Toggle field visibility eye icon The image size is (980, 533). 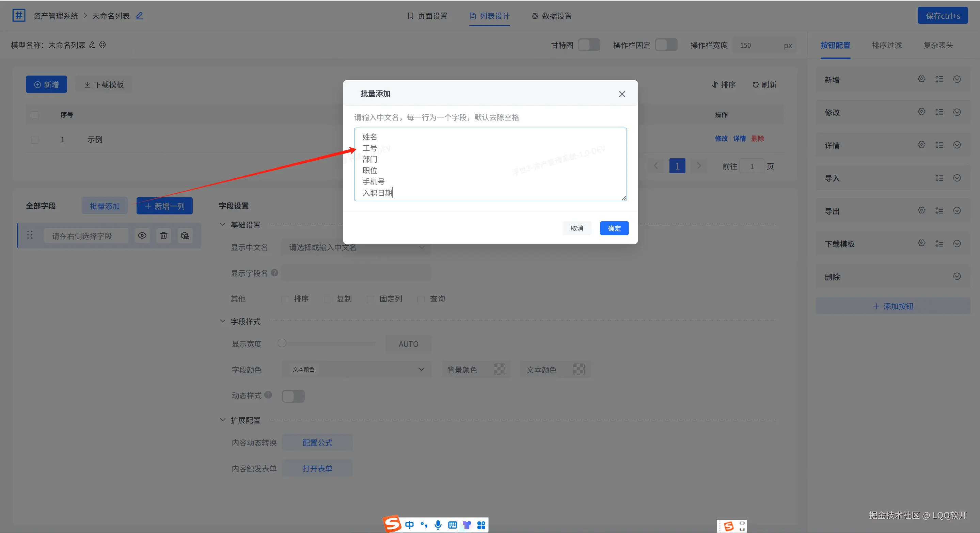tap(142, 236)
